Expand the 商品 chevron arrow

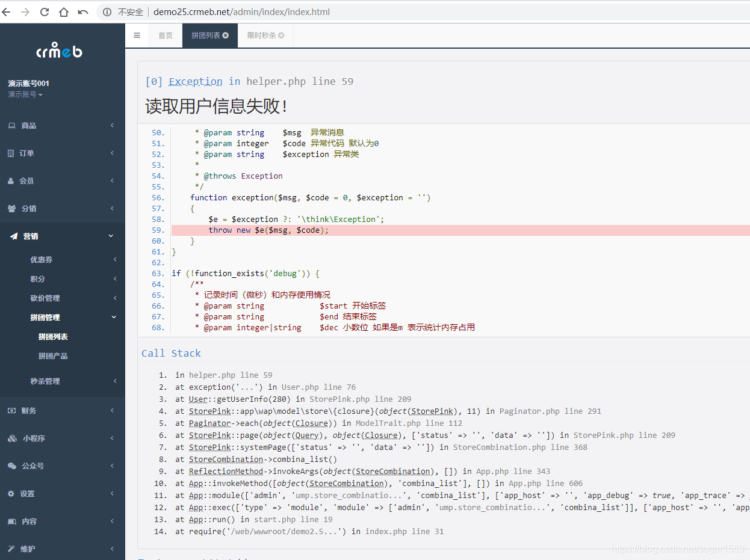pos(113,125)
